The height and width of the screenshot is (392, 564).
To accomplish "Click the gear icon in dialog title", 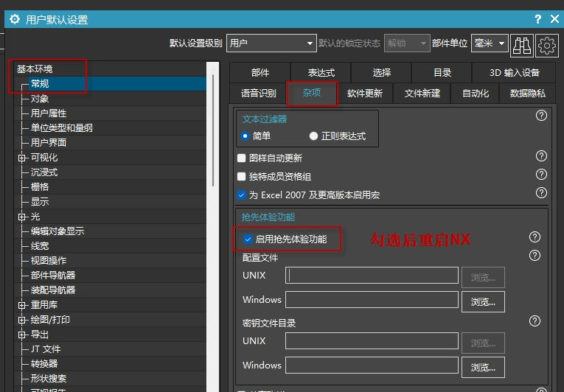I will [x=15, y=19].
